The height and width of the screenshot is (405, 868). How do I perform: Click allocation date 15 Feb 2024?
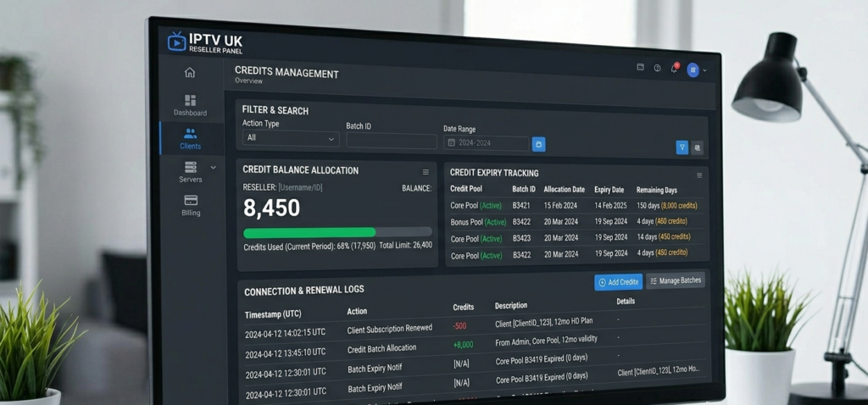(561, 205)
